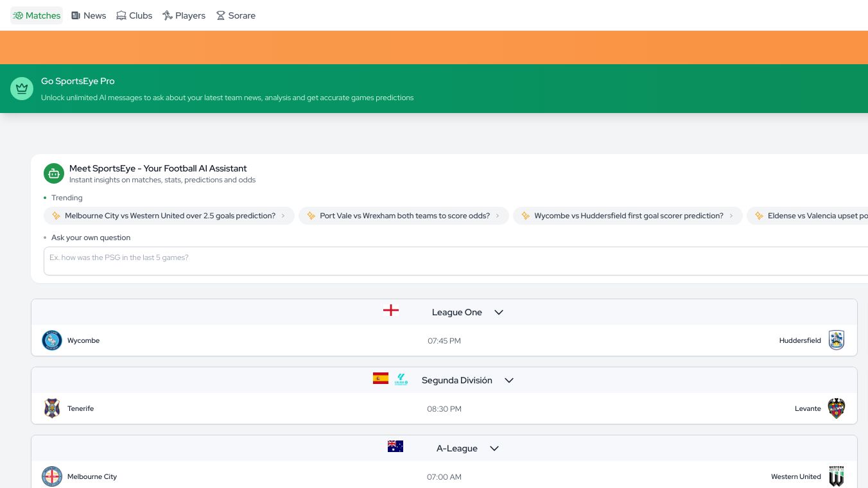Open the Western United club crest

(x=837, y=476)
